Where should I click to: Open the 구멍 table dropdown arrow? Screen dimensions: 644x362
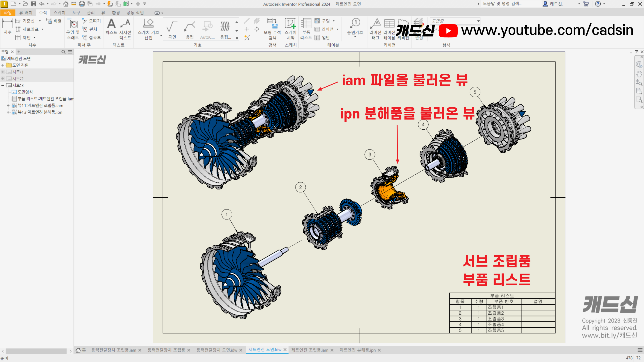click(334, 21)
